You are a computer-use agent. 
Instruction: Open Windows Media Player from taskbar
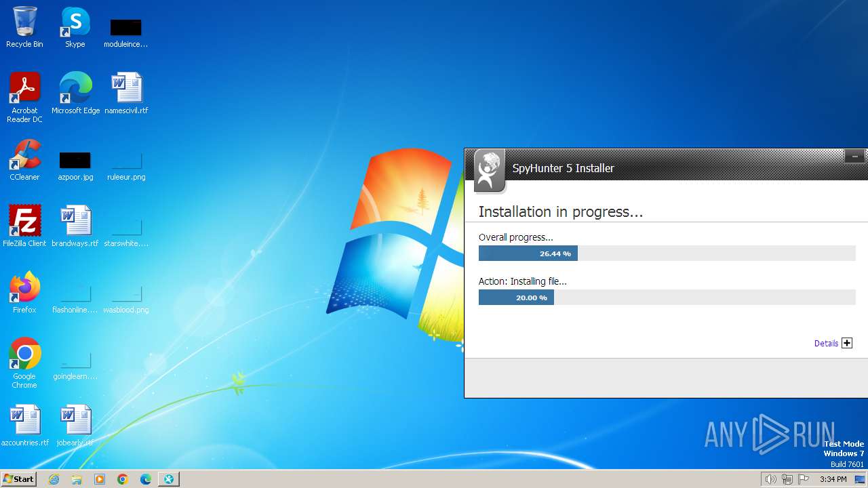(x=100, y=479)
